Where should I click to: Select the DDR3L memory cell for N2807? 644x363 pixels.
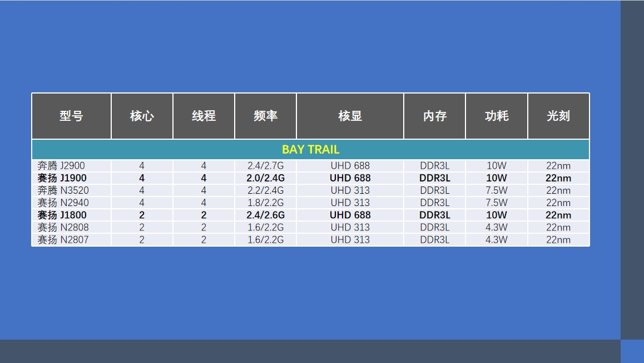coord(434,239)
